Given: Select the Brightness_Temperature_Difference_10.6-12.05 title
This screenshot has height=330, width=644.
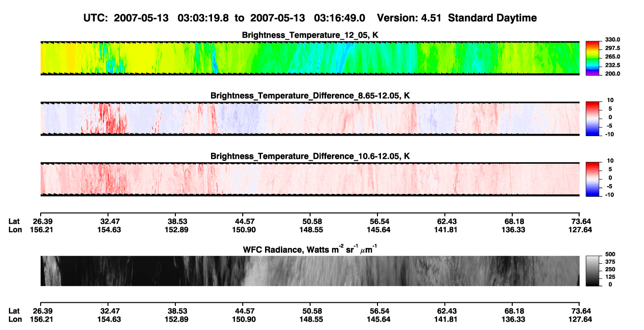Looking at the screenshot, I should point(310,156).
